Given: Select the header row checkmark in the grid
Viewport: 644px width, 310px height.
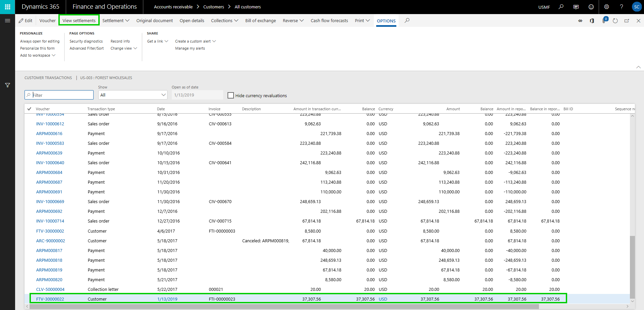Looking at the screenshot, I should pyautogui.click(x=30, y=109).
